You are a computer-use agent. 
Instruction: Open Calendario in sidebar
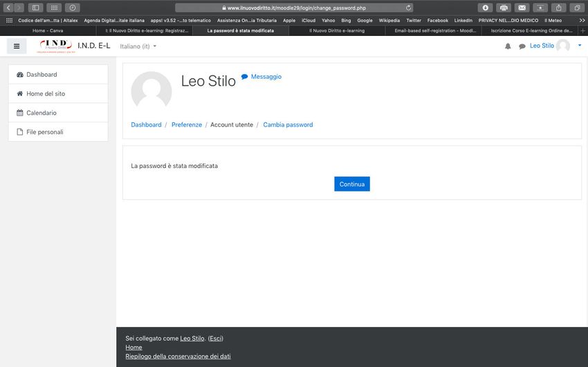pos(58,113)
